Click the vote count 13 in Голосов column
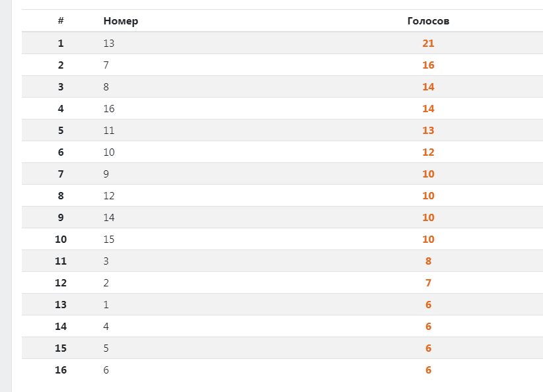Screen dimensions: 543x392 pyautogui.click(x=428, y=131)
